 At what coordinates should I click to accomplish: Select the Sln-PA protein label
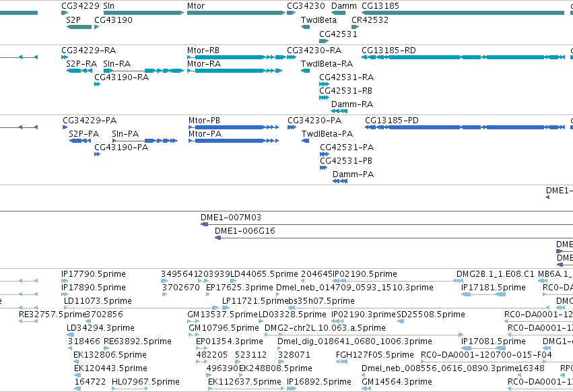[x=125, y=134]
